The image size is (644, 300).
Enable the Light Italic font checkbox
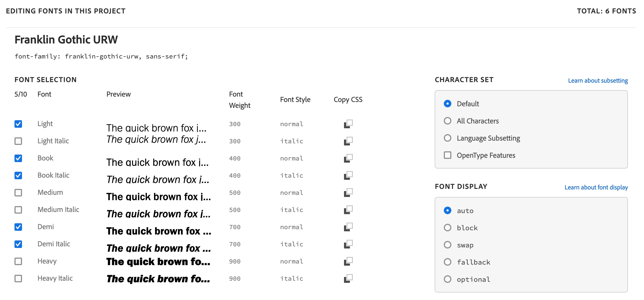18,141
